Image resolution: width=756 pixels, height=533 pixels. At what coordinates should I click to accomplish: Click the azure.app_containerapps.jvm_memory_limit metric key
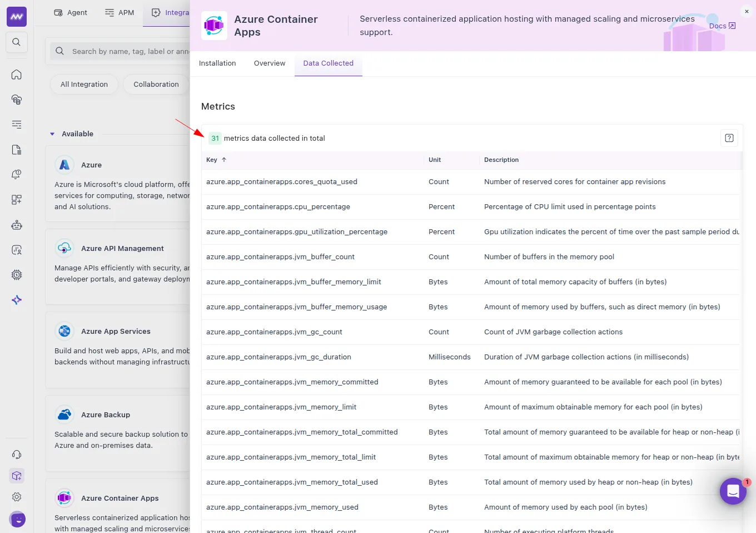281,407
